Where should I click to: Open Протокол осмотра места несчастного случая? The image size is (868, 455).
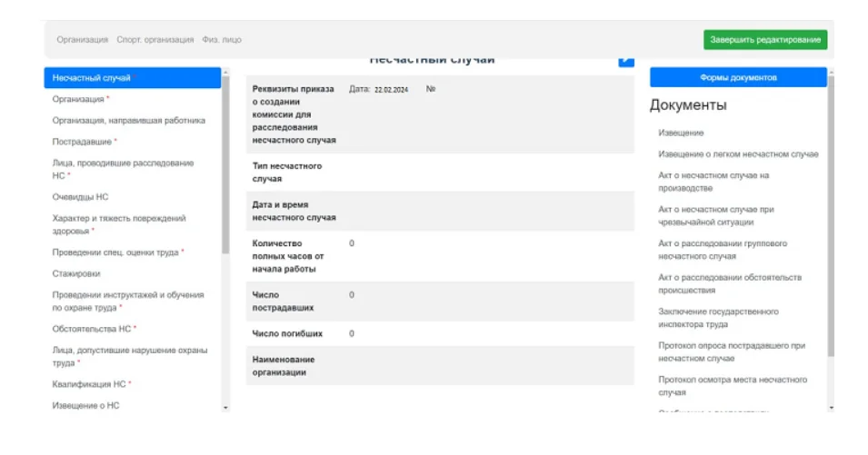[x=733, y=386]
